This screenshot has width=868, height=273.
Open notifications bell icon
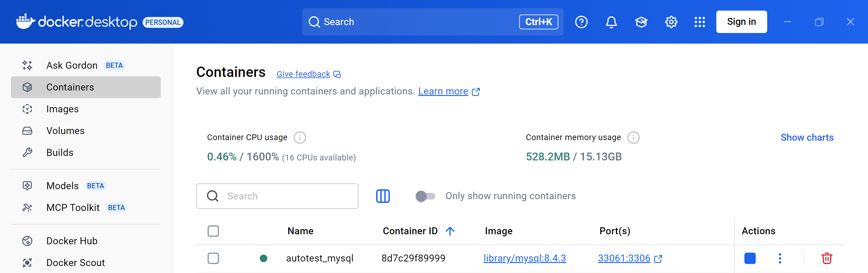611,22
